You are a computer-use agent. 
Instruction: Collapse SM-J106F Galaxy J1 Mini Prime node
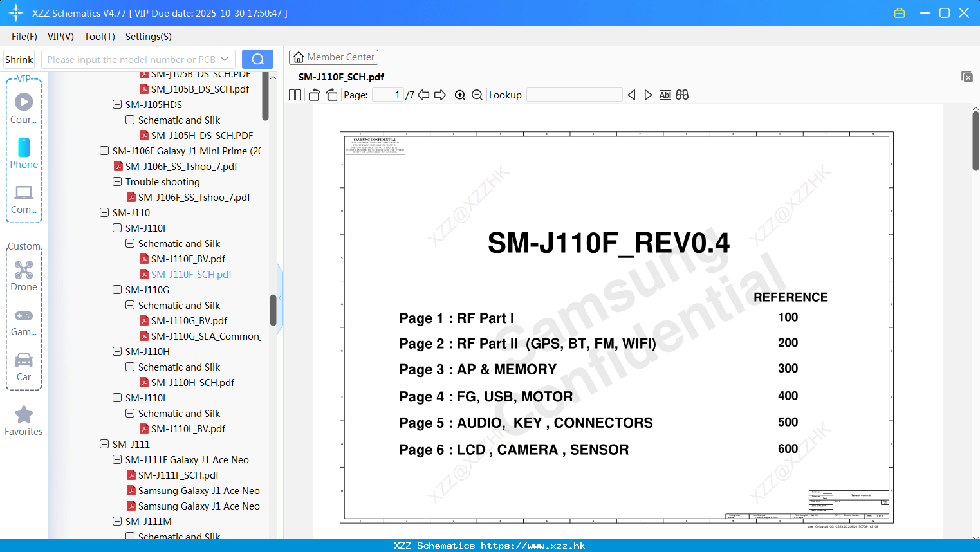point(104,151)
